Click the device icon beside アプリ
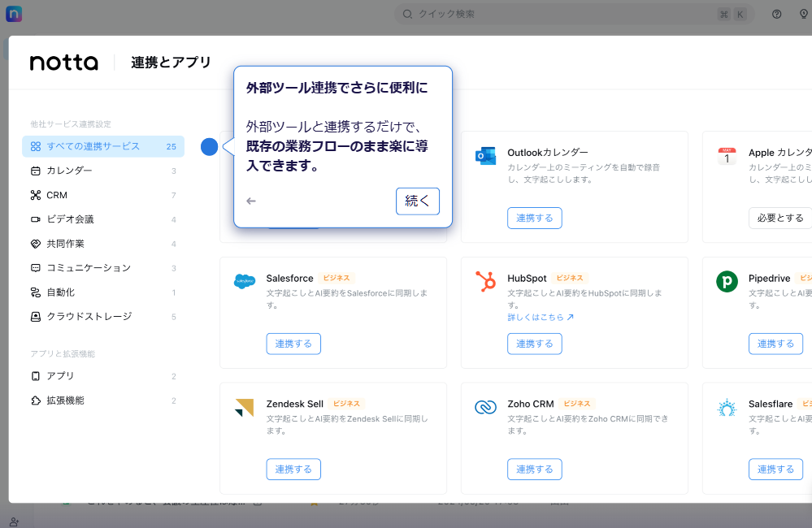812x528 pixels. point(35,376)
